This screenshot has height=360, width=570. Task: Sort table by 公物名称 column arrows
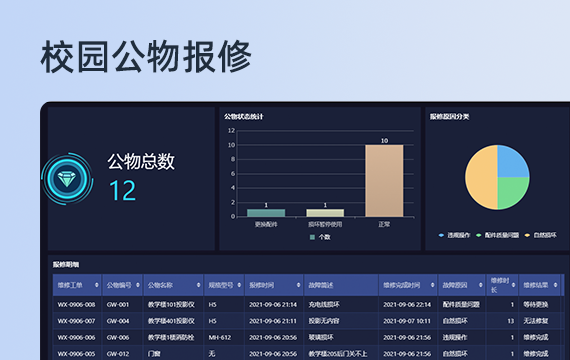(x=198, y=285)
